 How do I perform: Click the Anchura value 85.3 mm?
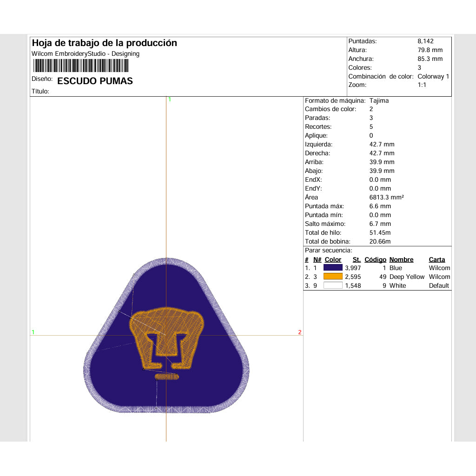coord(430,59)
